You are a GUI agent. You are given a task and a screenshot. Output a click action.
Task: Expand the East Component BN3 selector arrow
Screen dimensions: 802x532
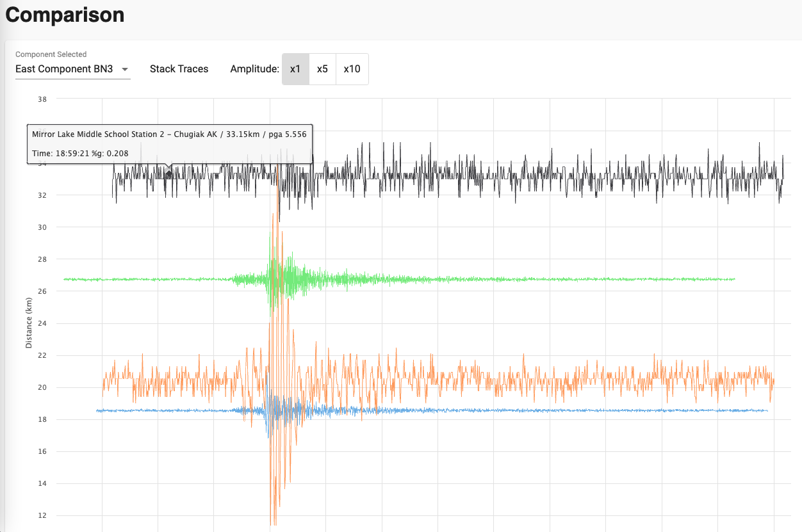click(126, 69)
